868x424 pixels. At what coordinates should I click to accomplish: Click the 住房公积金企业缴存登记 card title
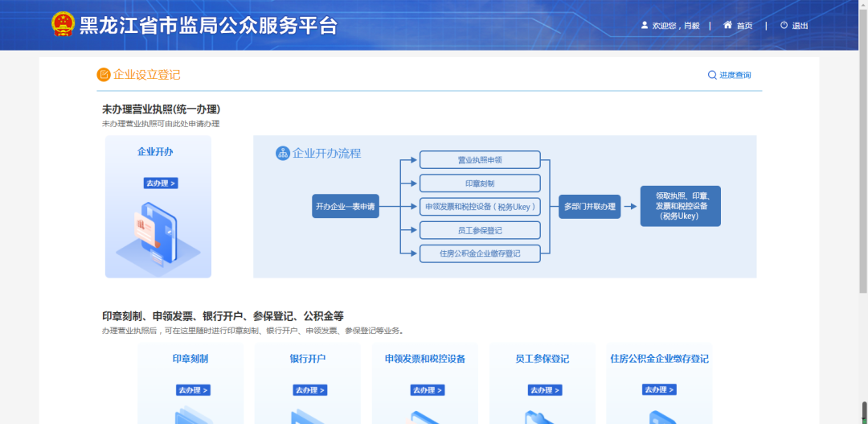click(659, 359)
